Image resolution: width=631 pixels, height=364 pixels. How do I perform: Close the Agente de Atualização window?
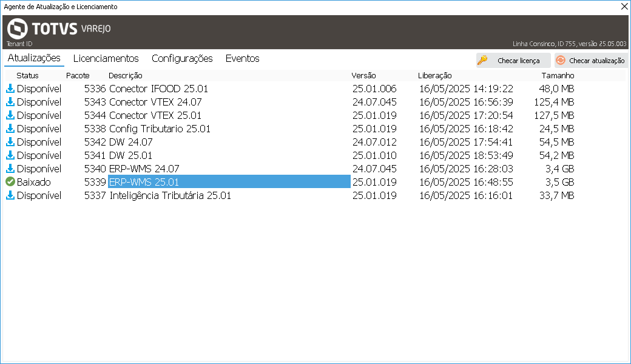624,7
